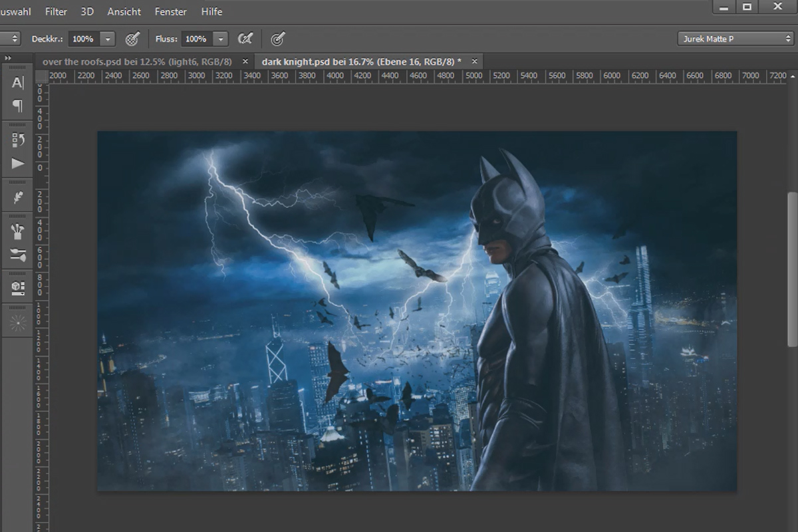Open the Brush panel feather icon
798x532 pixels.
click(18, 198)
